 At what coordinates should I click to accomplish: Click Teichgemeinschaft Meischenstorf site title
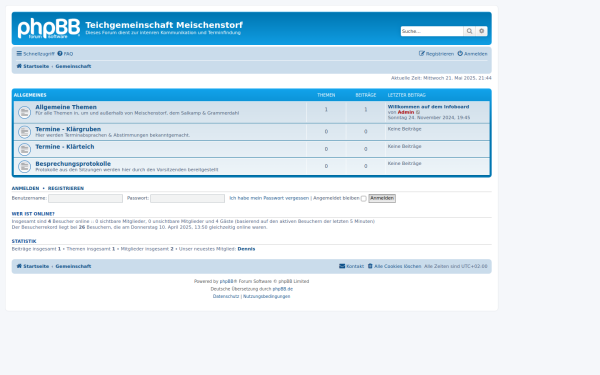click(164, 25)
